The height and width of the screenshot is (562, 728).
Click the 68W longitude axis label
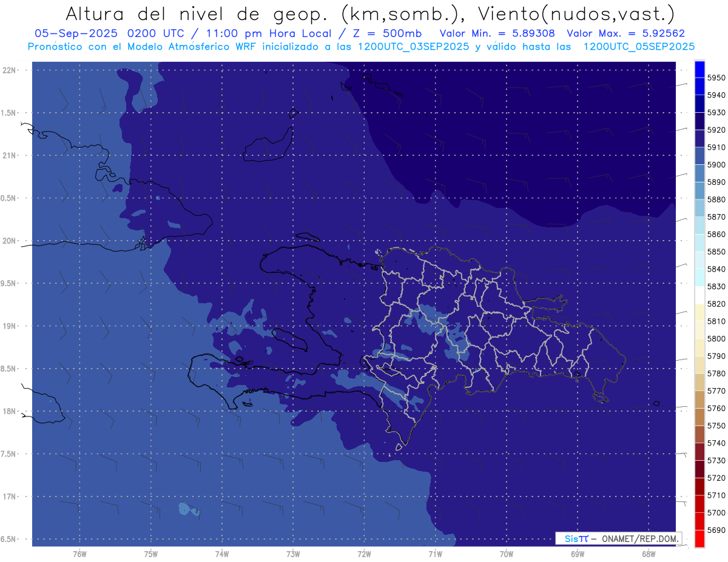(648, 554)
